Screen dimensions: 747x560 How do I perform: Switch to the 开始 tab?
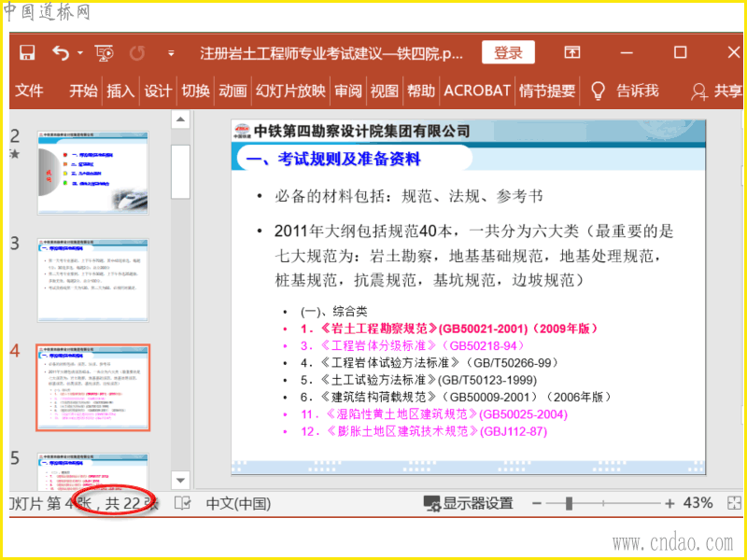[x=83, y=91]
